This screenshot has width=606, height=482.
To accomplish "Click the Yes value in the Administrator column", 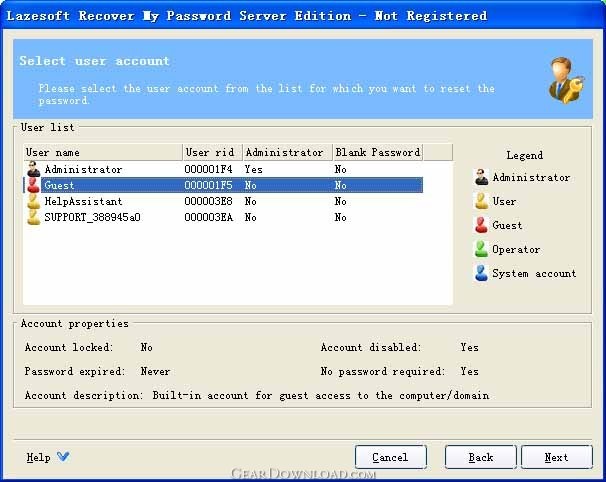I will pos(254,169).
